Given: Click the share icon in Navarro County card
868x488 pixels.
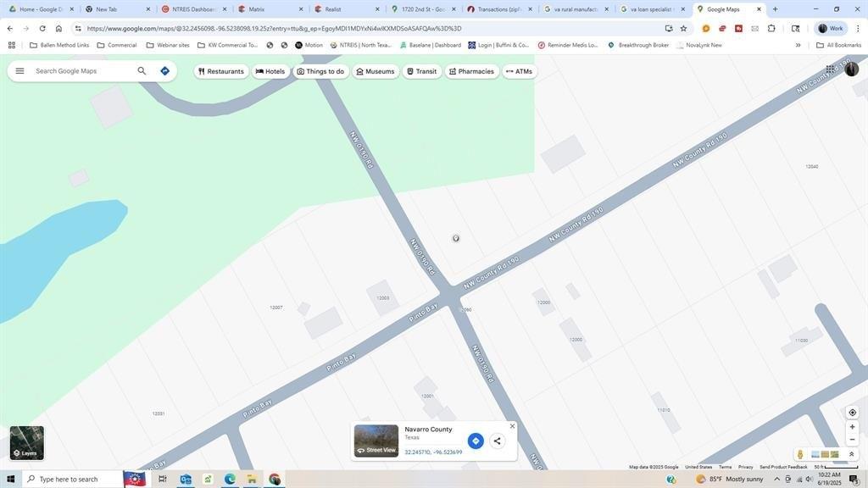Looking at the screenshot, I should (497, 441).
